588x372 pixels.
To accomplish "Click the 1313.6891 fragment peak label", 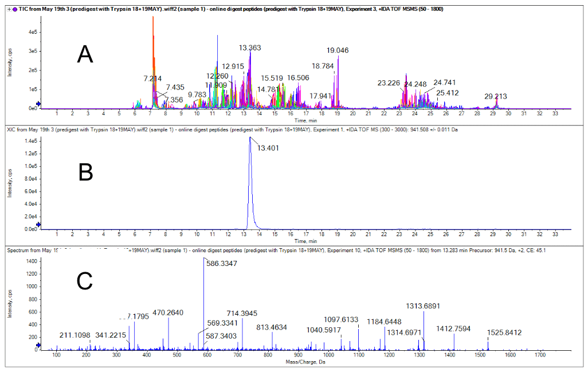I will 423,306.
